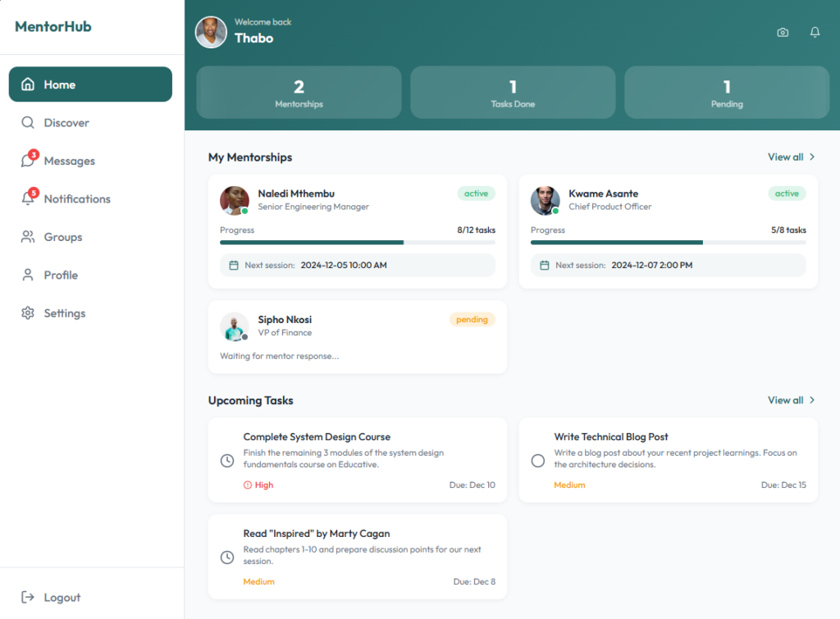This screenshot has width=840, height=619.
Task: Open Sipho Nkosi pending mentorship card
Action: pos(358,337)
